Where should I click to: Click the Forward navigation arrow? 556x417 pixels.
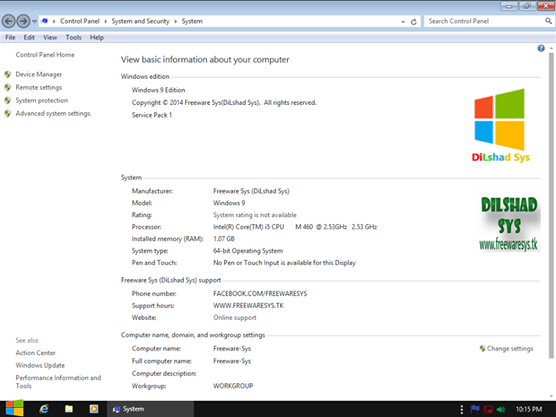23,21
